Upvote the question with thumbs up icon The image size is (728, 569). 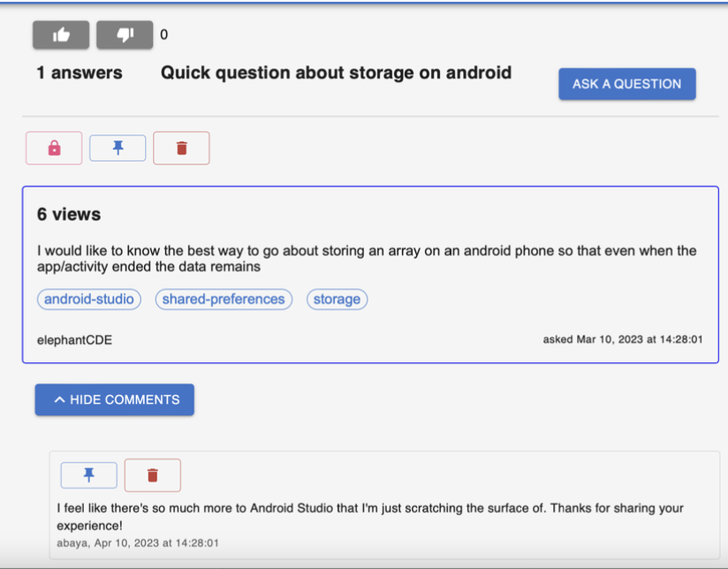point(60,34)
